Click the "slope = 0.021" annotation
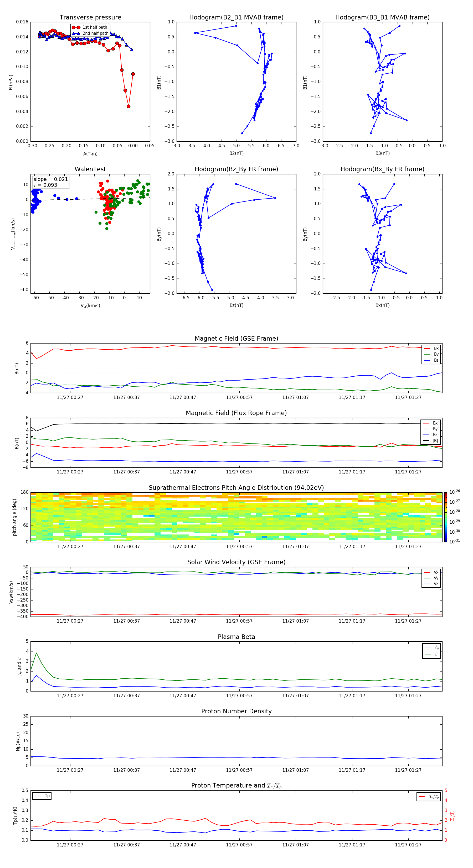473x868 pixels. pyautogui.click(x=50, y=179)
